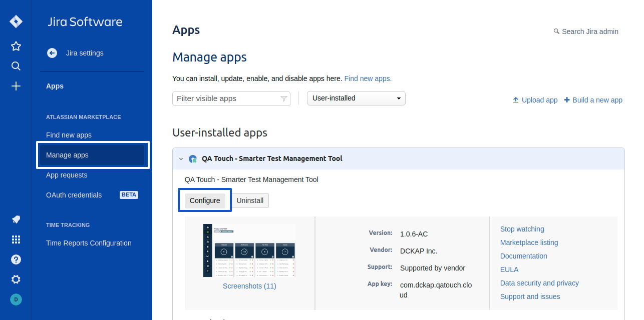Click the Supported by vendor text
This screenshot has width=644, height=320.
coord(433,268)
